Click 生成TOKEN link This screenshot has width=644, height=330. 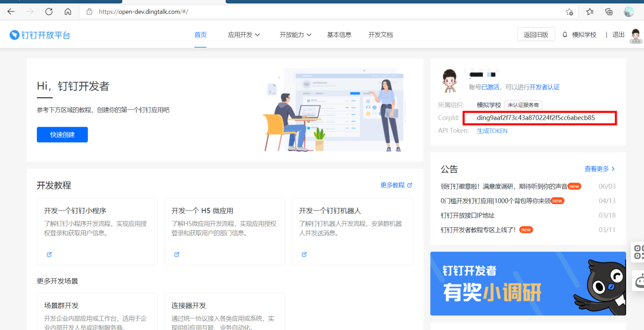tap(492, 131)
